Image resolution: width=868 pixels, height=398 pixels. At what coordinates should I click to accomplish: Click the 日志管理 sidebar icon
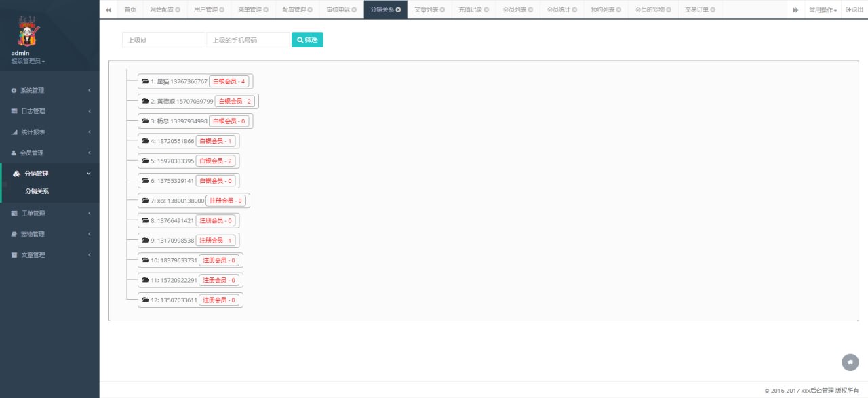click(14, 111)
